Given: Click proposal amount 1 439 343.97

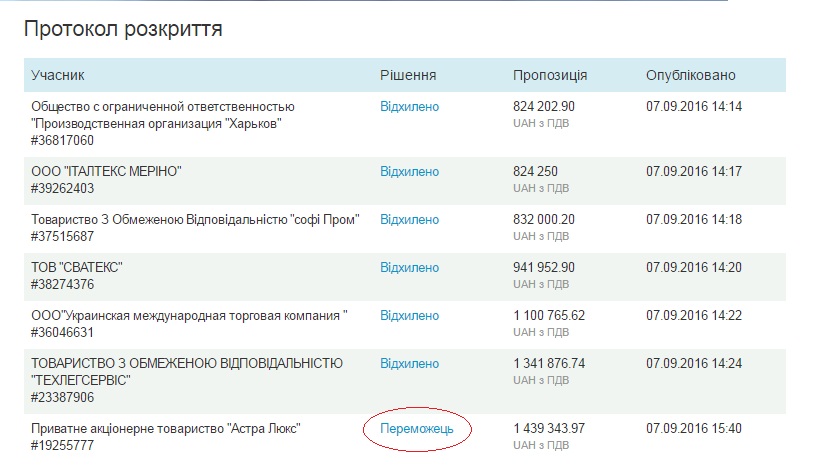Looking at the screenshot, I should pyautogui.click(x=549, y=428).
